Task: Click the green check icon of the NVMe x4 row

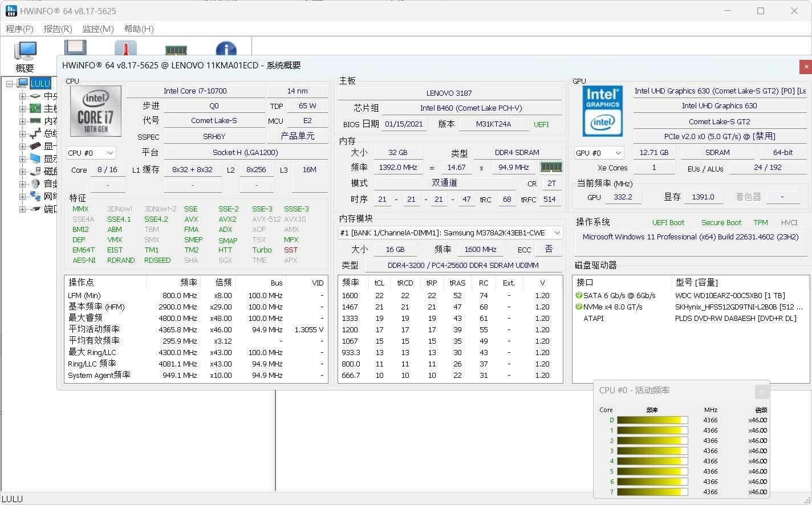Action: point(579,307)
